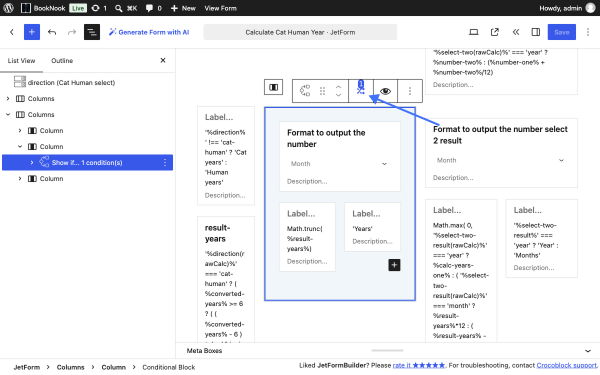Open options for Show if condition item

coord(165,163)
